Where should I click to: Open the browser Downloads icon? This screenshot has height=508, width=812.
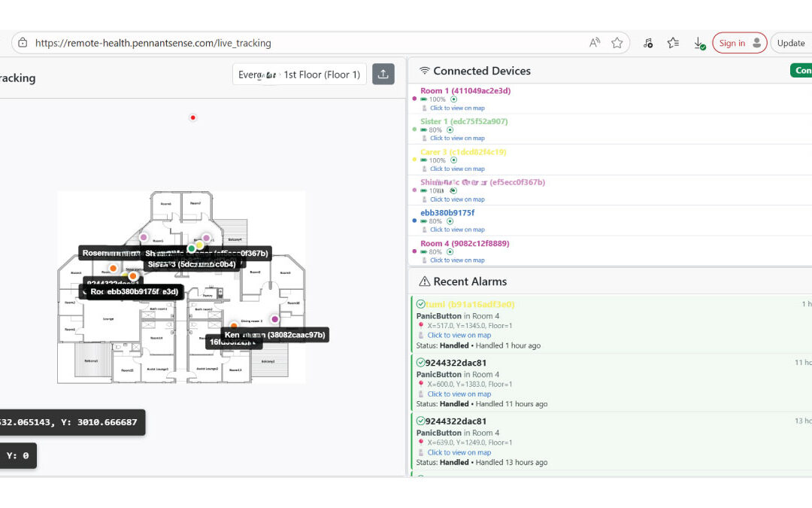[698, 43]
